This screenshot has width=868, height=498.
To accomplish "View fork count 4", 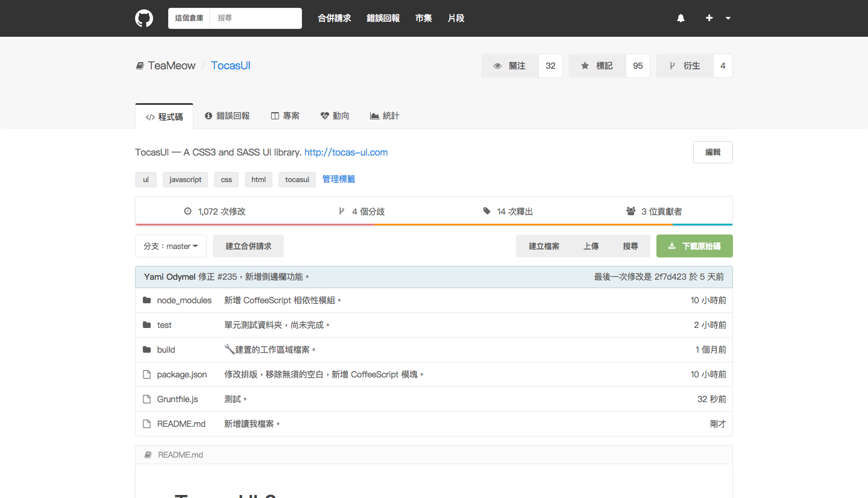I will point(723,66).
